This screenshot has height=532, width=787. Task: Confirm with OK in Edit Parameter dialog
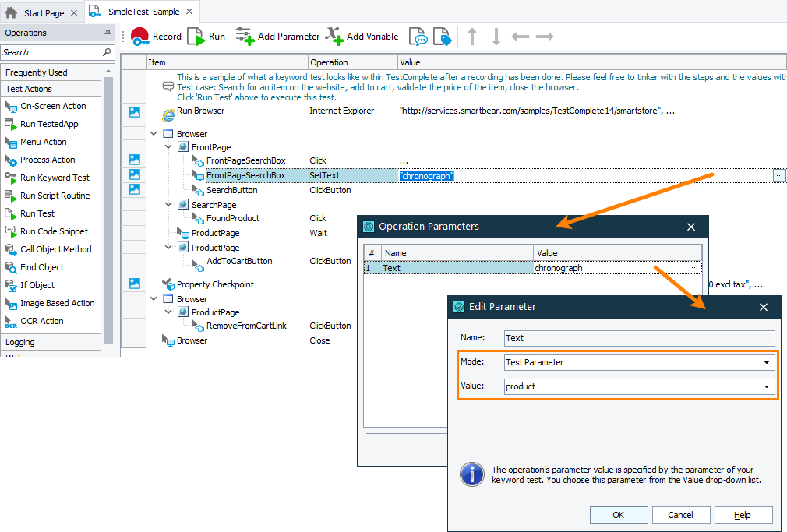[618, 515]
